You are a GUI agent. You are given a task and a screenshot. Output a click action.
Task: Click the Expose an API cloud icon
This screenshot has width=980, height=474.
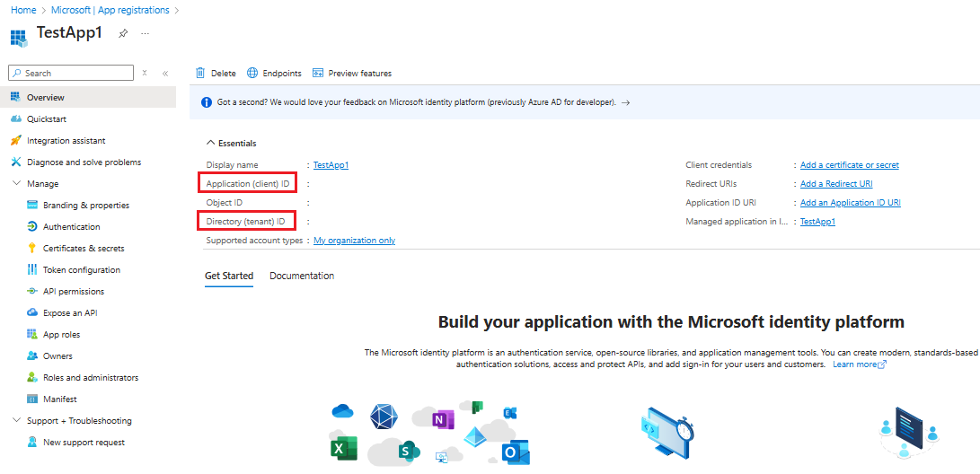(x=32, y=313)
